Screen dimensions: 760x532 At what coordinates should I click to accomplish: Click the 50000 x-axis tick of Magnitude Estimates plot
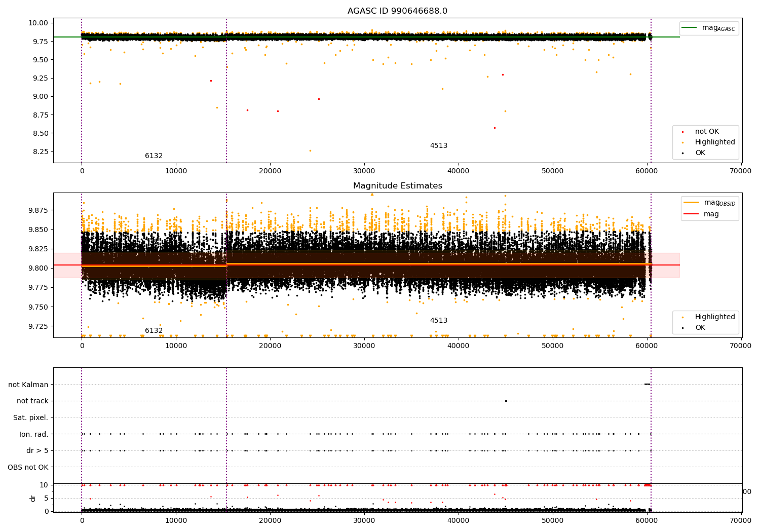[x=553, y=346]
